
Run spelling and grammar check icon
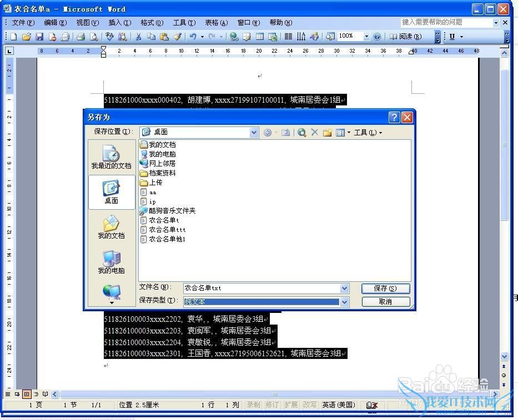[110, 36]
